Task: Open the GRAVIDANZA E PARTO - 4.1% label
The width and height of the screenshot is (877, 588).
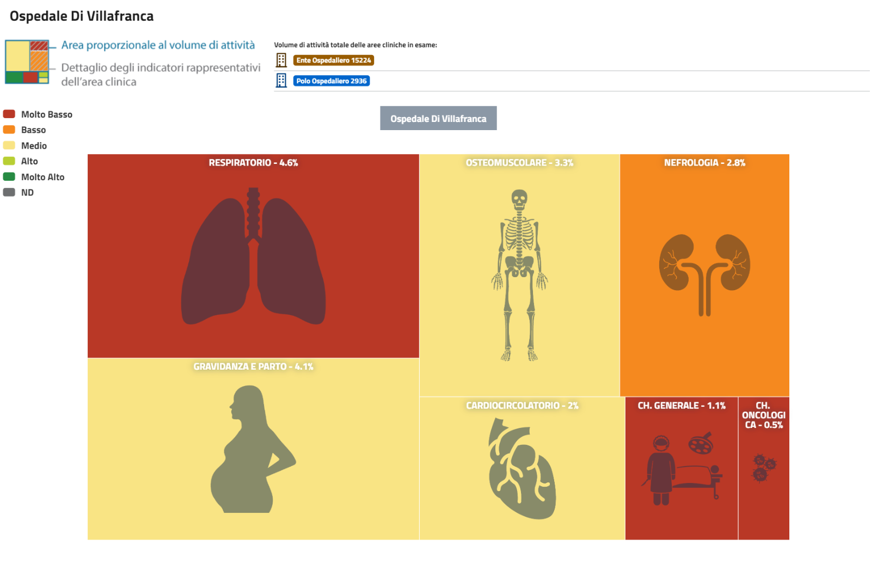Action: point(253,366)
